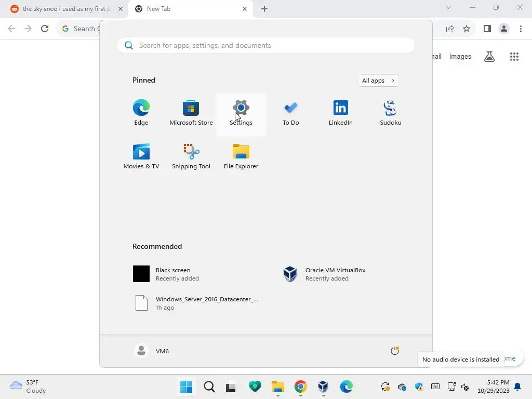This screenshot has width=532, height=399.
Task: Close the New Tab tab
Action: 245,9
